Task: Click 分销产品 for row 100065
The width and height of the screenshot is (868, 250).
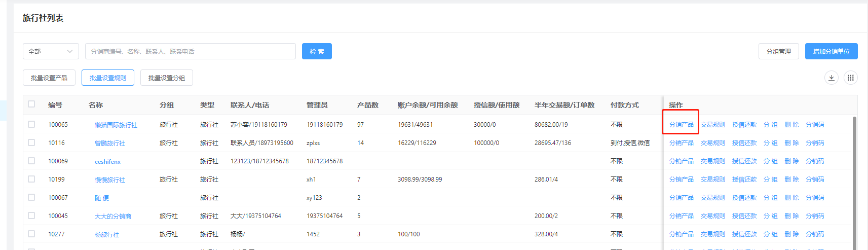Action: (x=681, y=124)
